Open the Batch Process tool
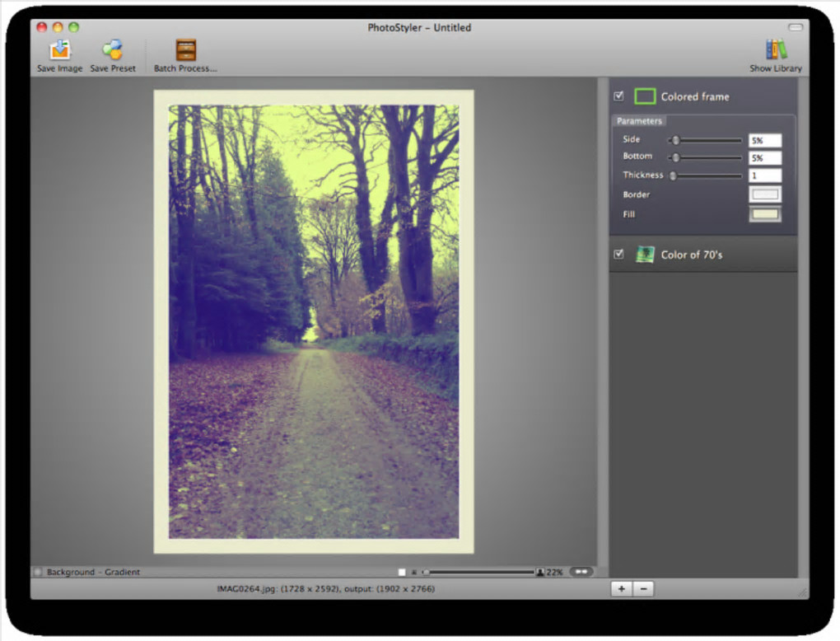The height and width of the screenshot is (641, 840). [x=186, y=51]
